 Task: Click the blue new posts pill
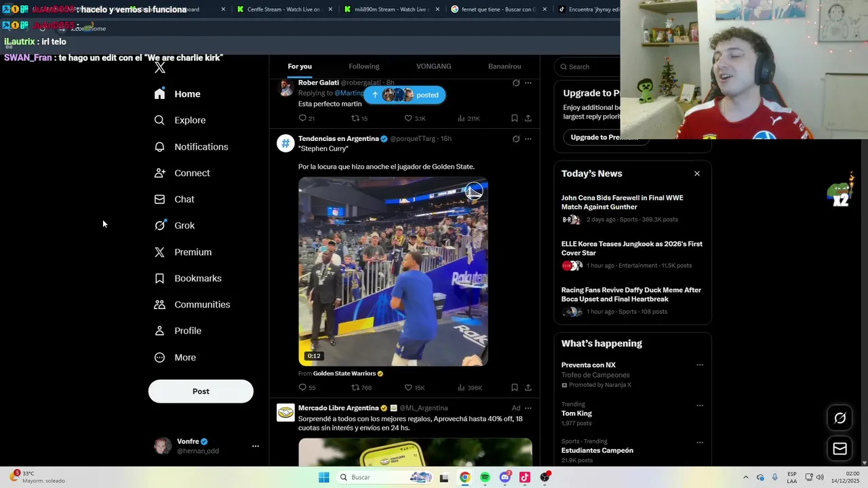[405, 95]
